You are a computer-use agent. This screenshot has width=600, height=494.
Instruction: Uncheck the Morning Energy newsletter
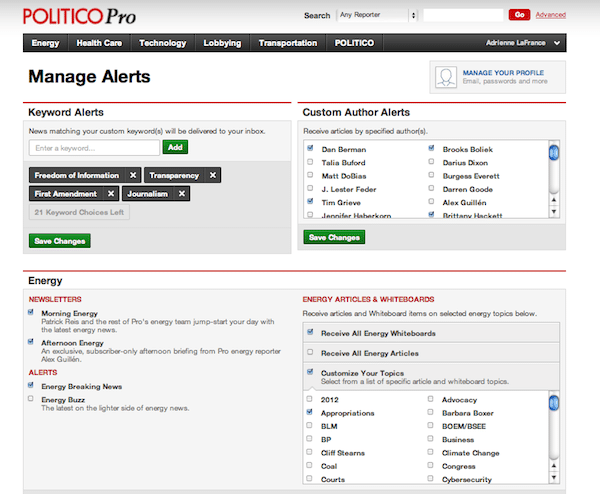pyautogui.click(x=31, y=312)
